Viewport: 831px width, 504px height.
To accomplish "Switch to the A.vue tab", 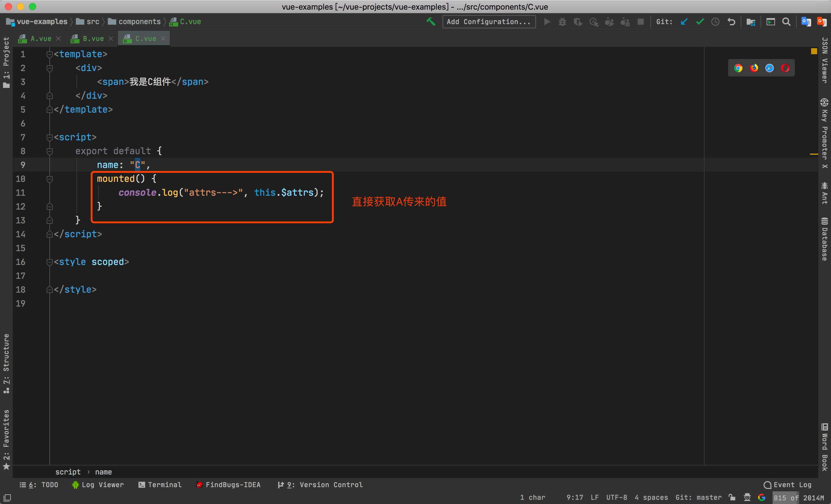I will click(x=40, y=39).
